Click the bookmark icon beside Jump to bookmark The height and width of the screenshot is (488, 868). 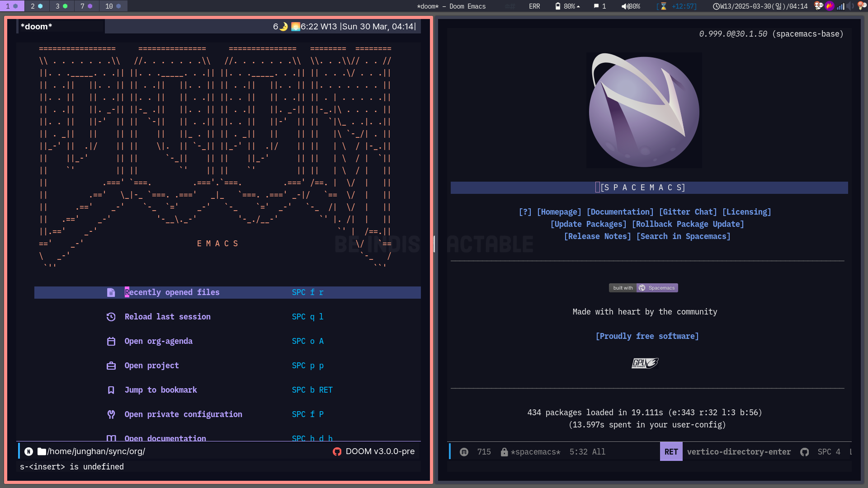click(111, 390)
